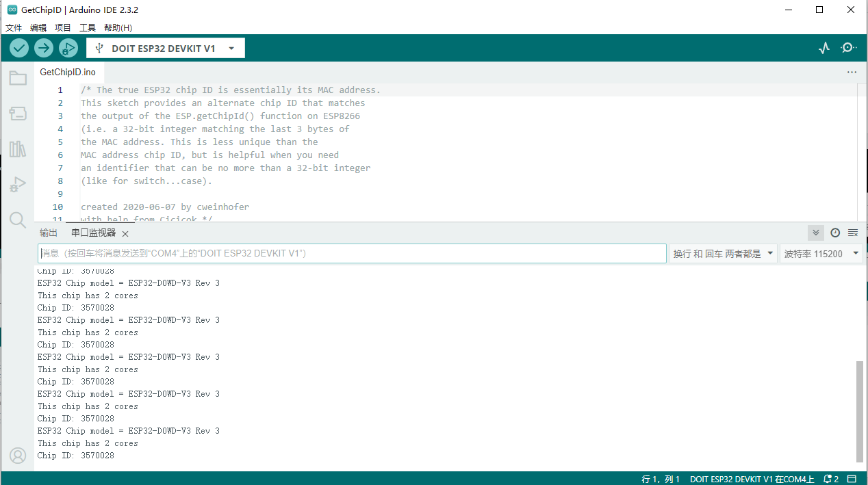Open the 工具 menu
868x485 pixels.
[87, 27]
